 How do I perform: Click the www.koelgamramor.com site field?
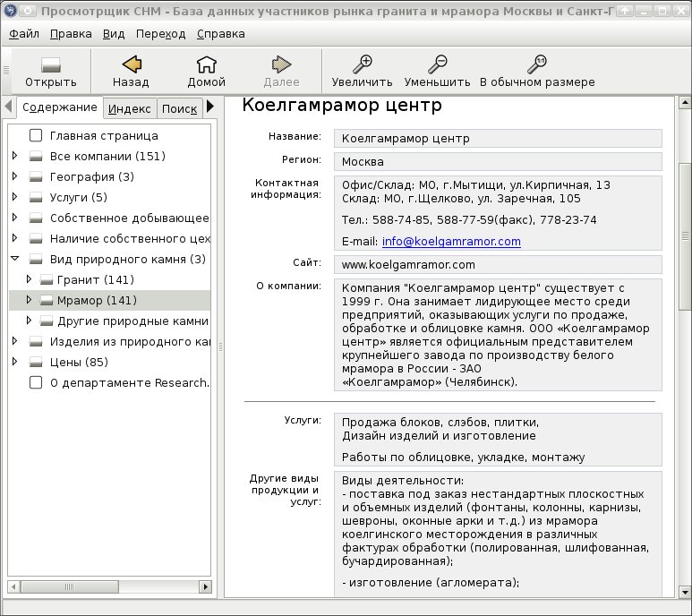pyautogui.click(x=498, y=265)
